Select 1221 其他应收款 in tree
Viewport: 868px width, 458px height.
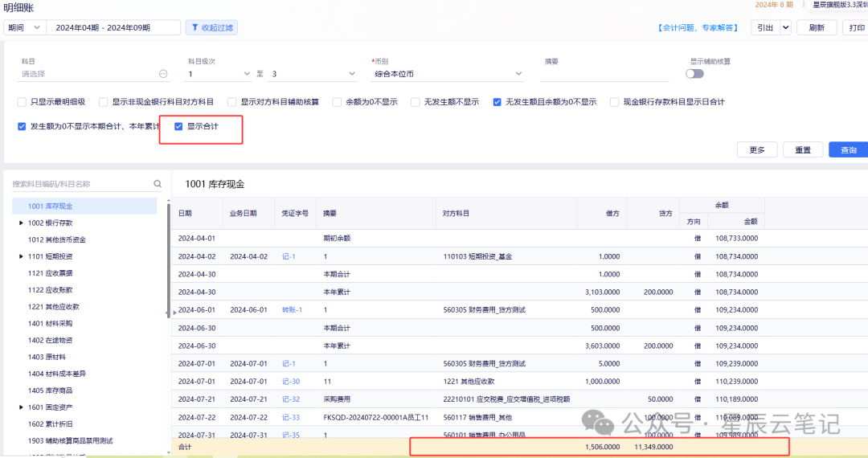tap(54, 306)
